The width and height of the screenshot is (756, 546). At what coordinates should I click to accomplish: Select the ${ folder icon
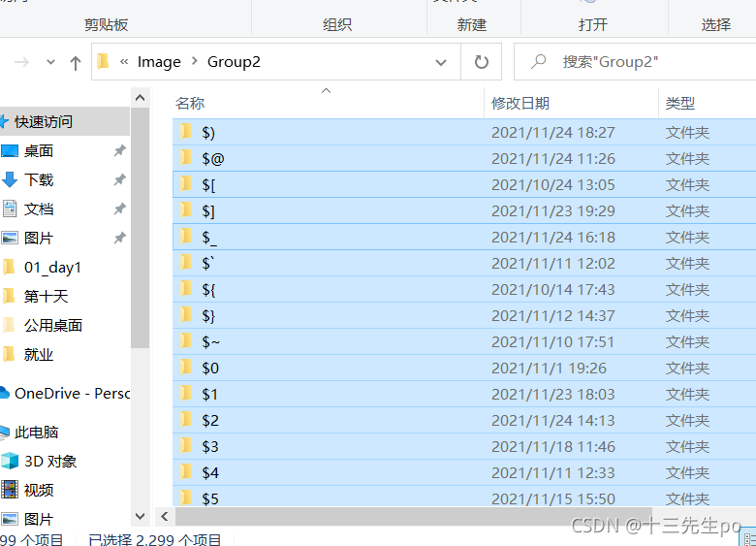(x=186, y=288)
